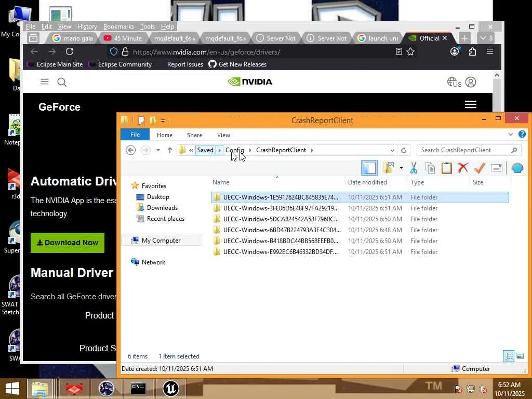The width and height of the screenshot is (532, 399).
Task: Open Command Prompt from the taskbar
Action: click(138, 389)
